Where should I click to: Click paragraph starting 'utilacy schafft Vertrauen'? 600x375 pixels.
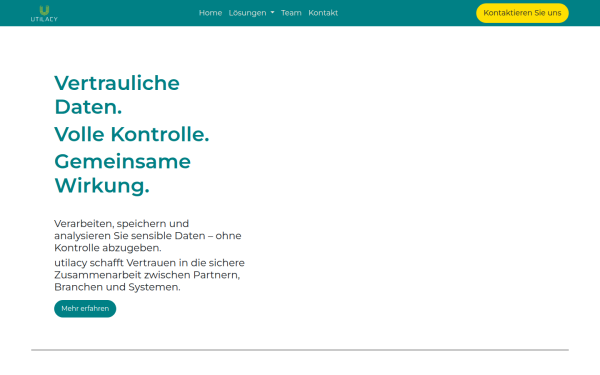pos(149,275)
